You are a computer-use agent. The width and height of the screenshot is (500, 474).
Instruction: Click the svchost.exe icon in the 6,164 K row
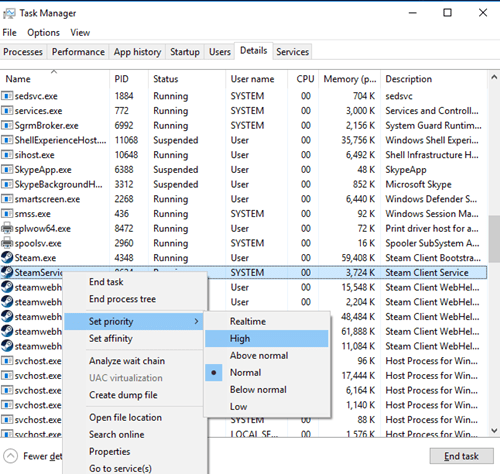tap(7, 390)
